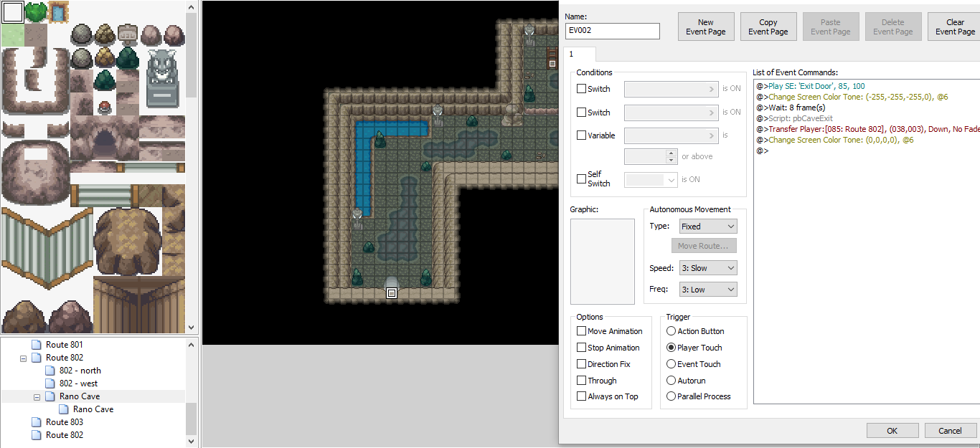
Task: Click the Move Route button
Action: coord(704,246)
